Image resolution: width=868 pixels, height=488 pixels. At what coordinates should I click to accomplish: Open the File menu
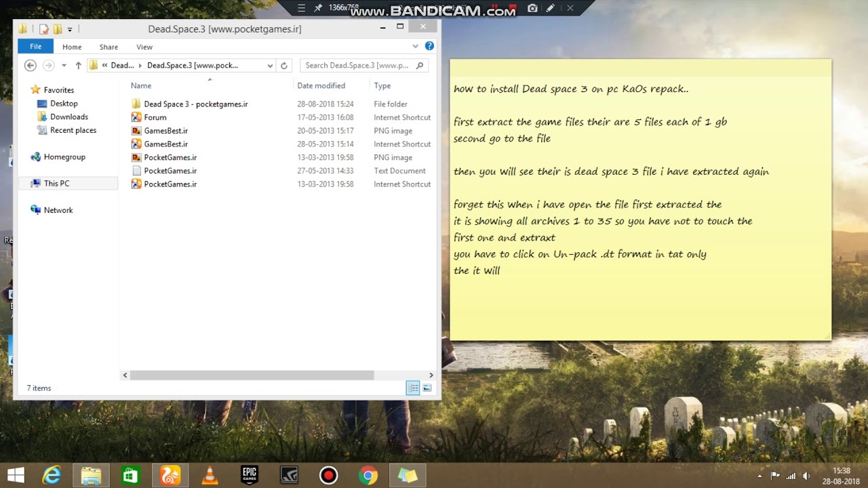(35, 46)
